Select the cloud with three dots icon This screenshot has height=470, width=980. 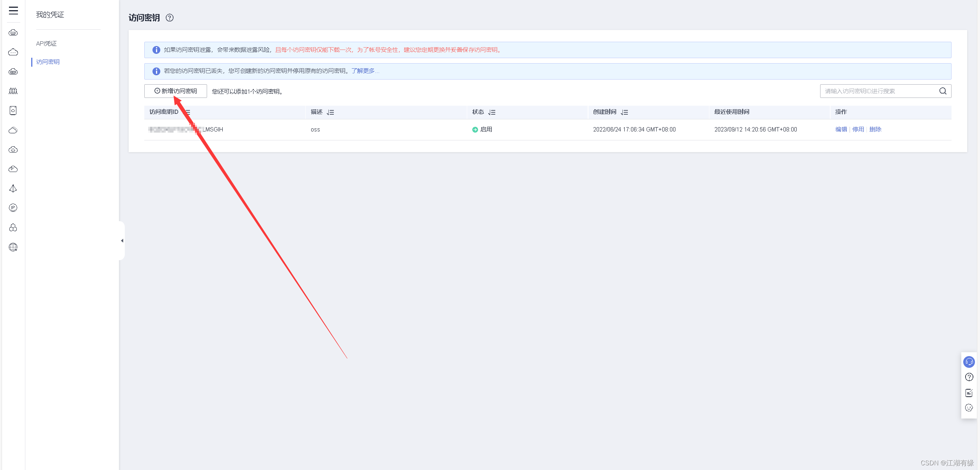point(13,52)
